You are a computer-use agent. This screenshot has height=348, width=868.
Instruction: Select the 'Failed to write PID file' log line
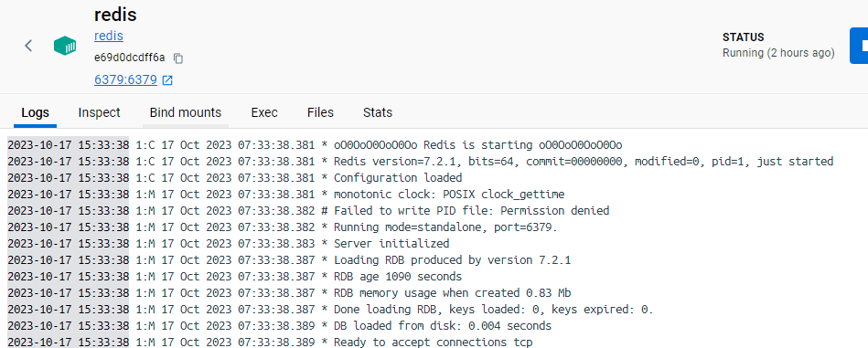tap(308, 210)
